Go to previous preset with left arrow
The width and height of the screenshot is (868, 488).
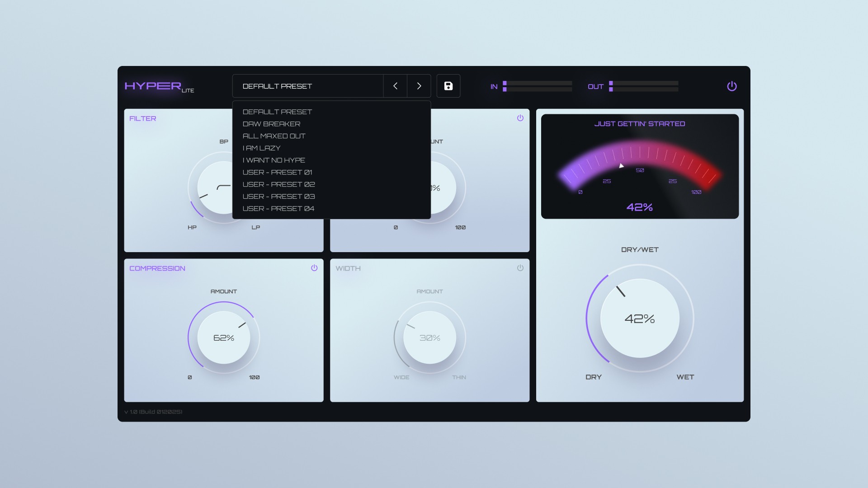(395, 86)
